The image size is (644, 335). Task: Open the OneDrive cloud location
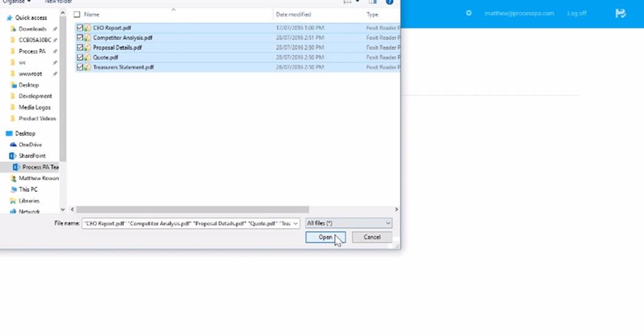pyautogui.click(x=30, y=145)
